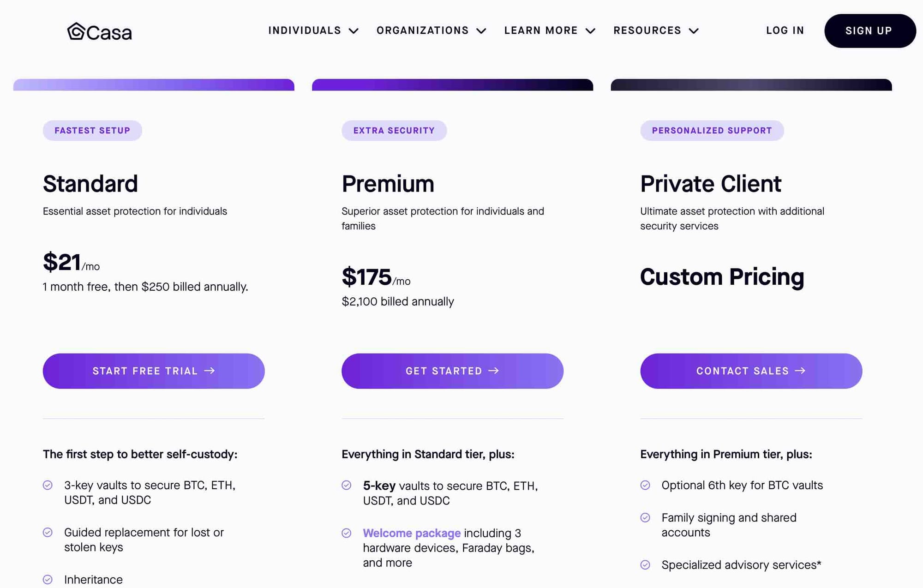Click Log In in navigation bar

click(785, 30)
